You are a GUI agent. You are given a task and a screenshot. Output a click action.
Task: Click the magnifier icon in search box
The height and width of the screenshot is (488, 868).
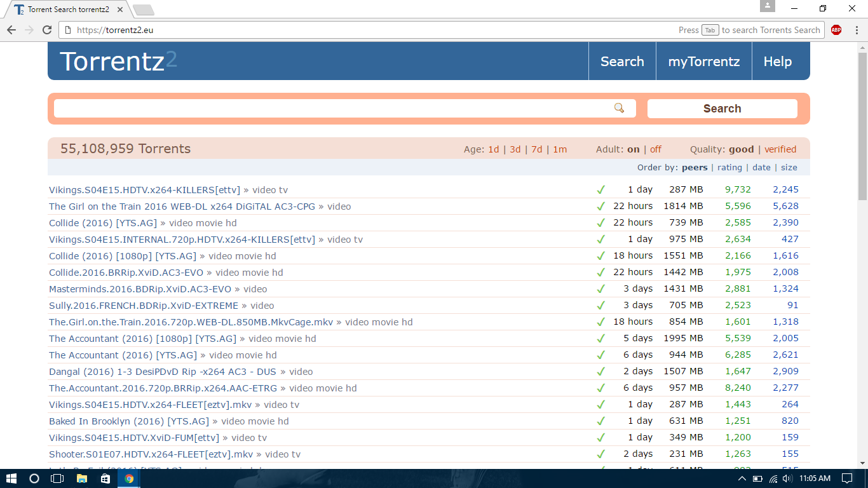619,108
